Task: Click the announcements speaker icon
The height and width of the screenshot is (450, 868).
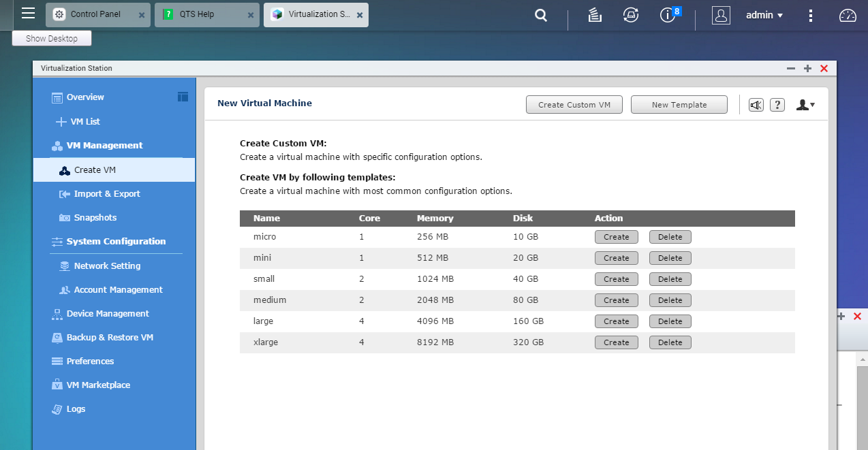Action: point(756,105)
